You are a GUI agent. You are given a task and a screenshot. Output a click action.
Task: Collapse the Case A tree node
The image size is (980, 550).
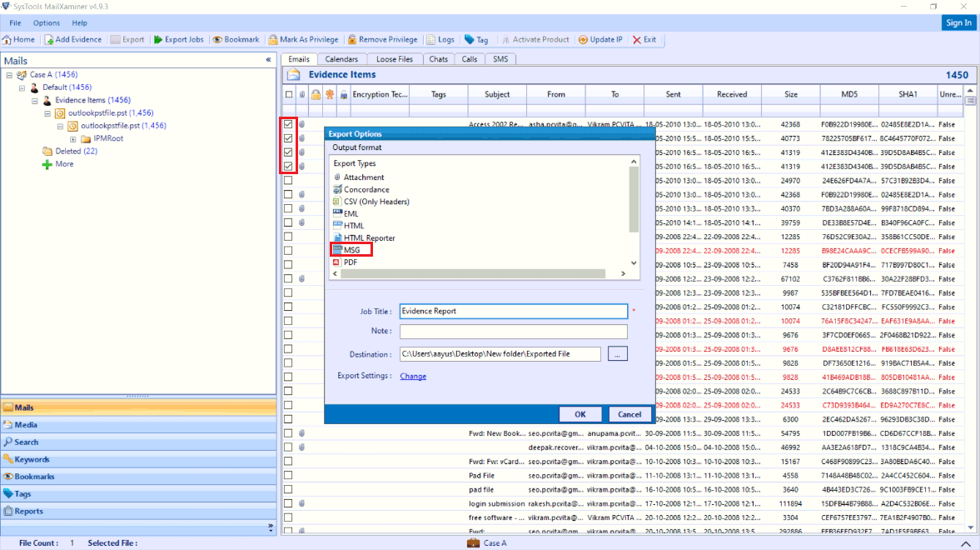tap(9, 75)
